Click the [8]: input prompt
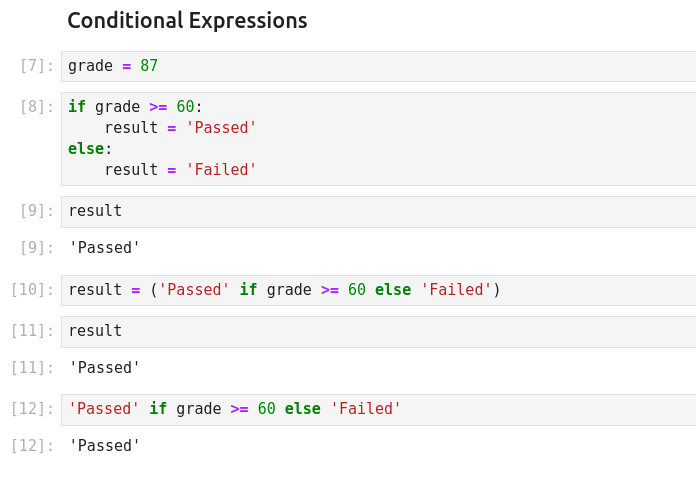Viewport: 696px width, 485px height. click(x=37, y=107)
